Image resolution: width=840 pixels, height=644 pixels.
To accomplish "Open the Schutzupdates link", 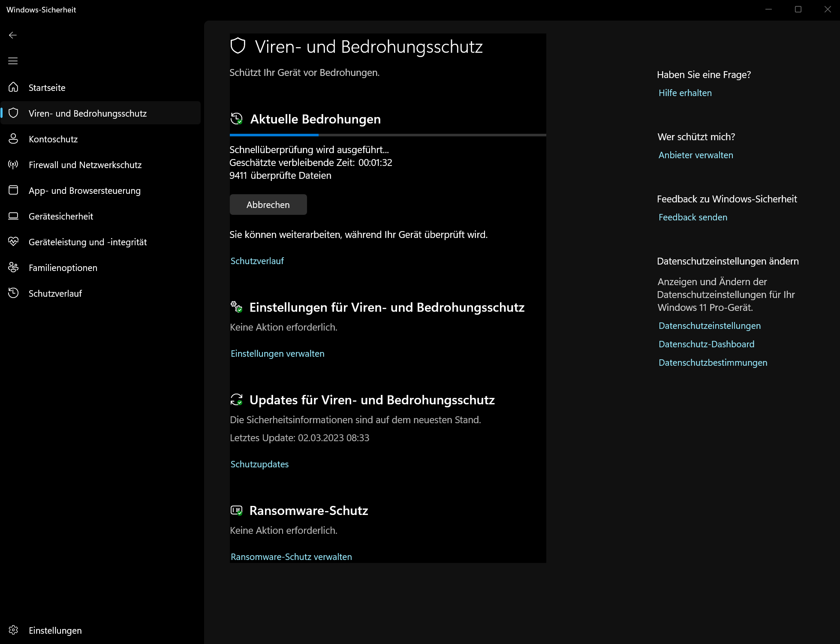I will pos(259,464).
